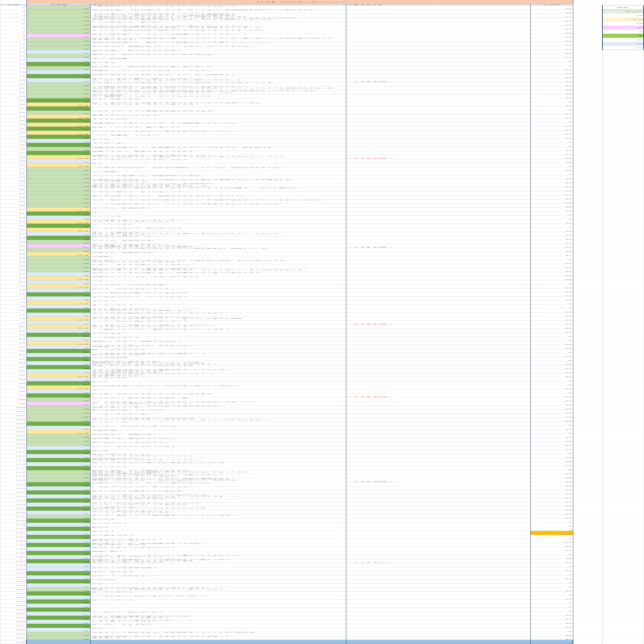The height and width of the screenshot is (644, 644).
Task: Select the light blue swatch in the legend
Action: click(x=623, y=44)
